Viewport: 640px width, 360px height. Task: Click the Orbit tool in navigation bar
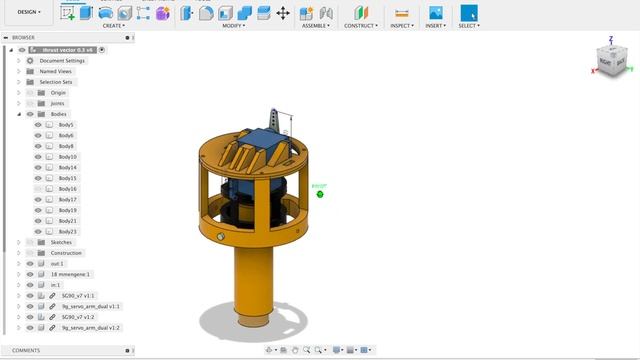269,350
